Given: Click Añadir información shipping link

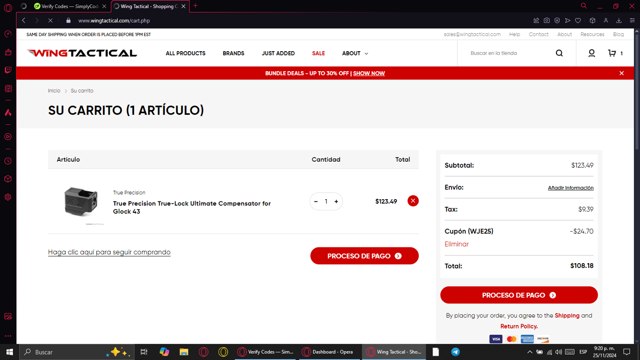Looking at the screenshot, I should tap(571, 188).
